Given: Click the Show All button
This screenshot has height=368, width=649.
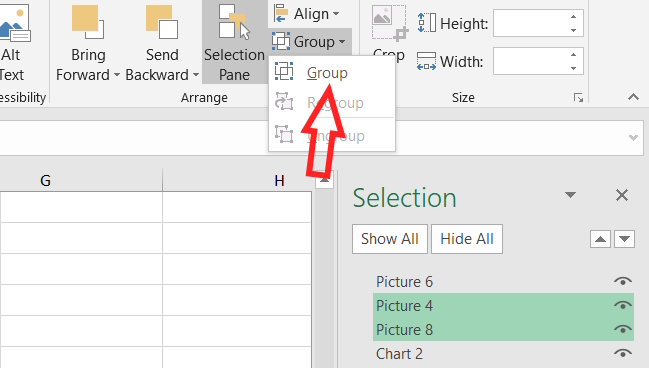Looking at the screenshot, I should coord(389,239).
